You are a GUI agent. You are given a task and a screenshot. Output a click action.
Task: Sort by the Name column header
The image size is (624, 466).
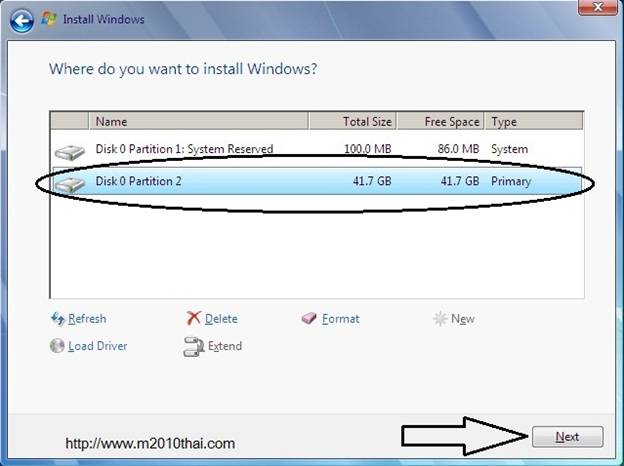coord(199,121)
